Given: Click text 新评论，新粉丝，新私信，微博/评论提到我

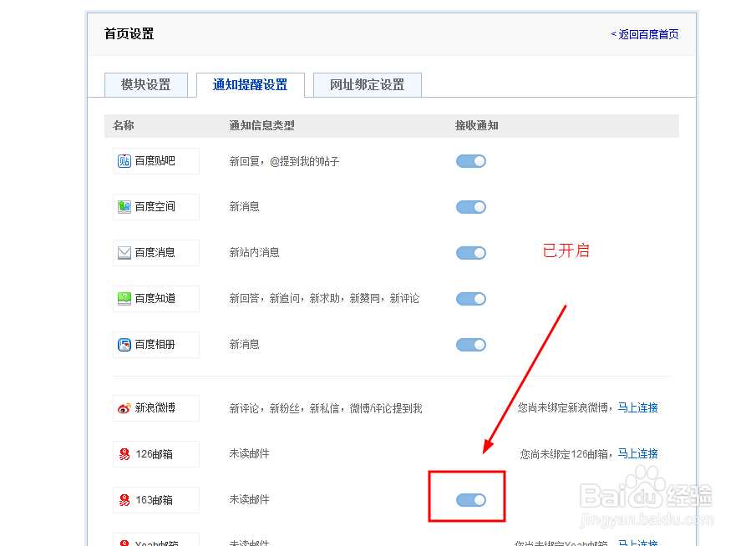Looking at the screenshot, I should pyautogui.click(x=326, y=408).
